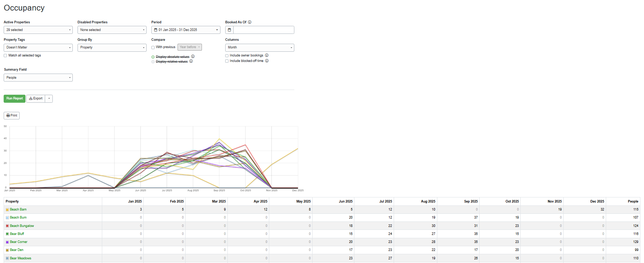Open the Bear Den property link
Viewport: 644px width, 263px height.
click(17, 250)
